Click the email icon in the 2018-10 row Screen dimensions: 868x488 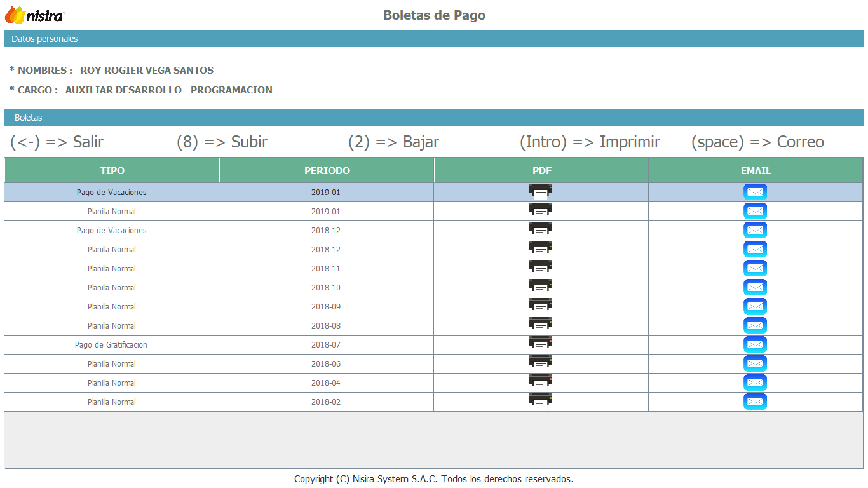pos(755,287)
